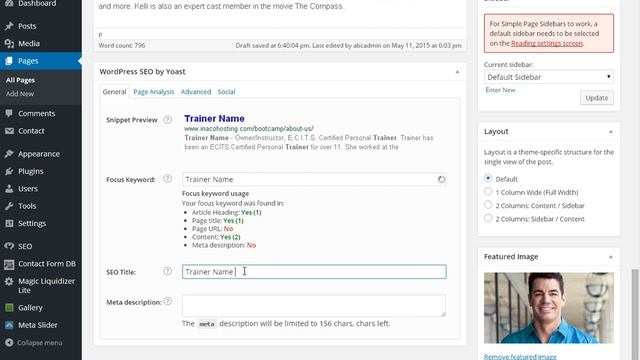
Task: Click the Media library icon
Action: (9, 43)
